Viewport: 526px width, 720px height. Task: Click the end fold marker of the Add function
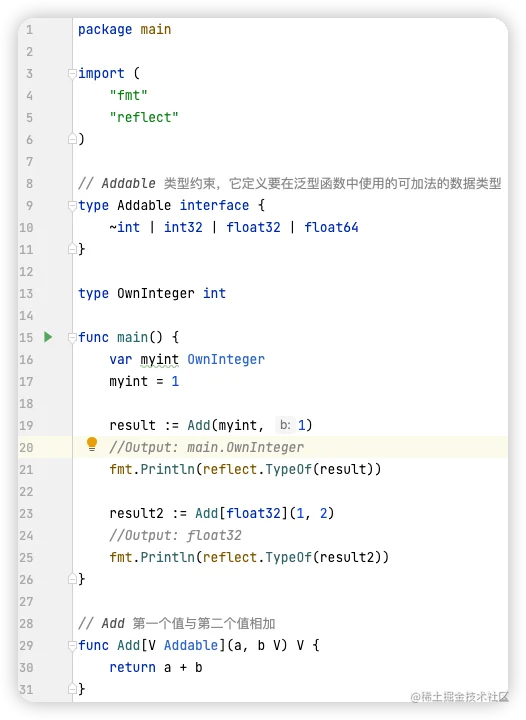(72, 689)
